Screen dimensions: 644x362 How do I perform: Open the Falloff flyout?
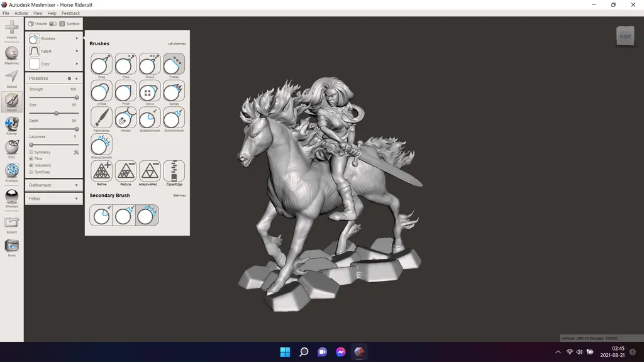[x=53, y=51]
